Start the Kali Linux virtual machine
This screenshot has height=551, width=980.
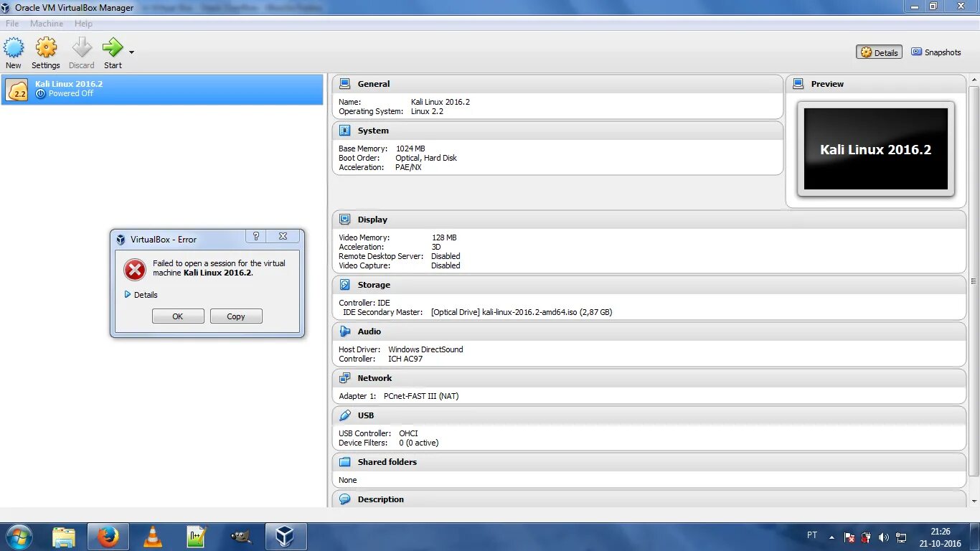(x=113, y=54)
